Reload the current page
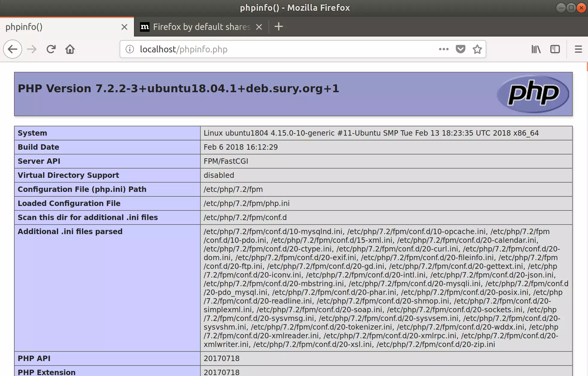 [x=51, y=49]
